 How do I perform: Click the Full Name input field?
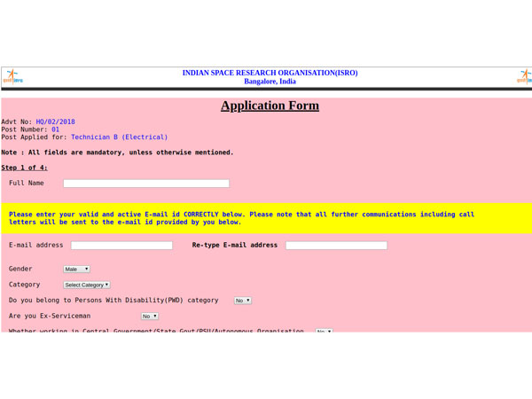coord(146,184)
